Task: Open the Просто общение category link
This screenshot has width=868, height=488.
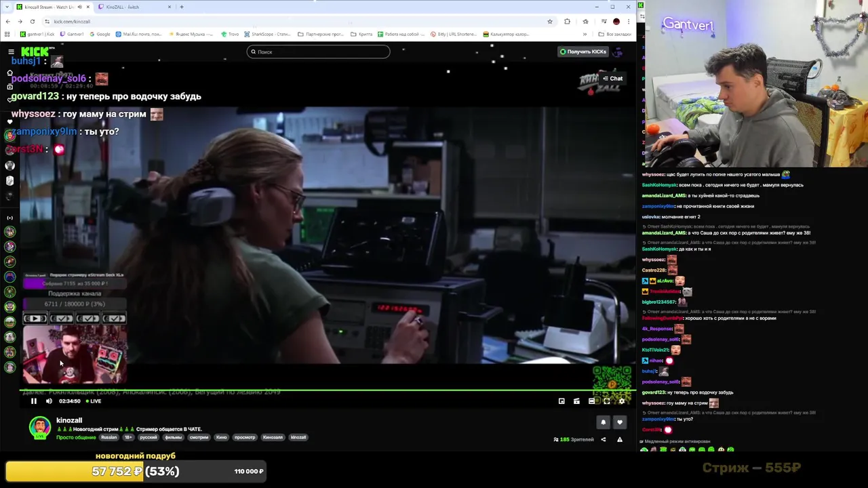Action: tap(76, 437)
